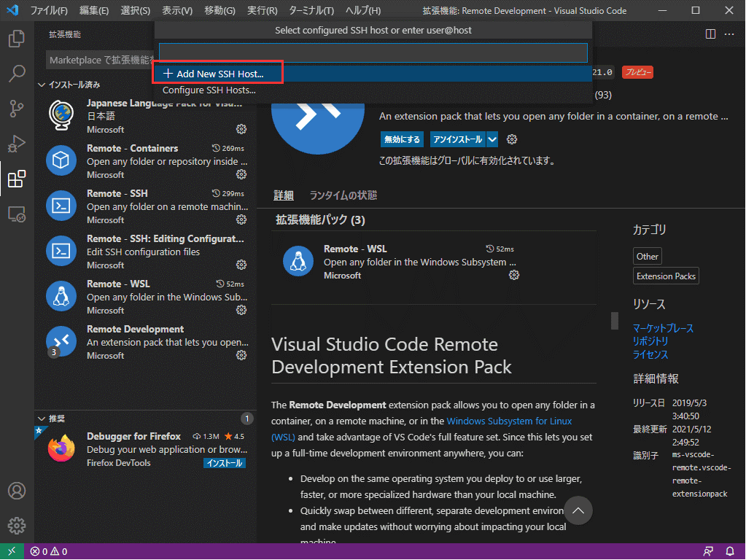Open notifications bell in status bar
The width and height of the screenshot is (746, 560).
point(729,551)
